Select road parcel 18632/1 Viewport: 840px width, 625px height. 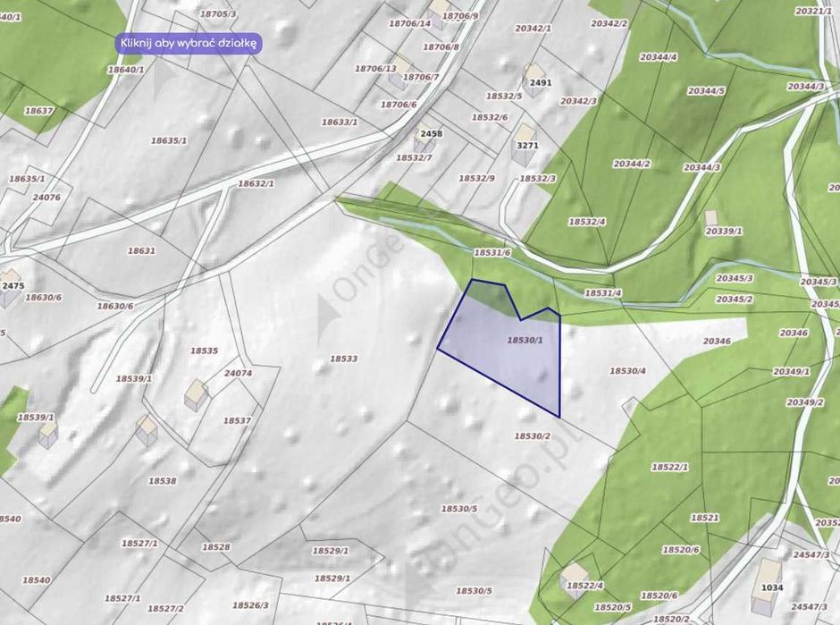[x=256, y=183]
